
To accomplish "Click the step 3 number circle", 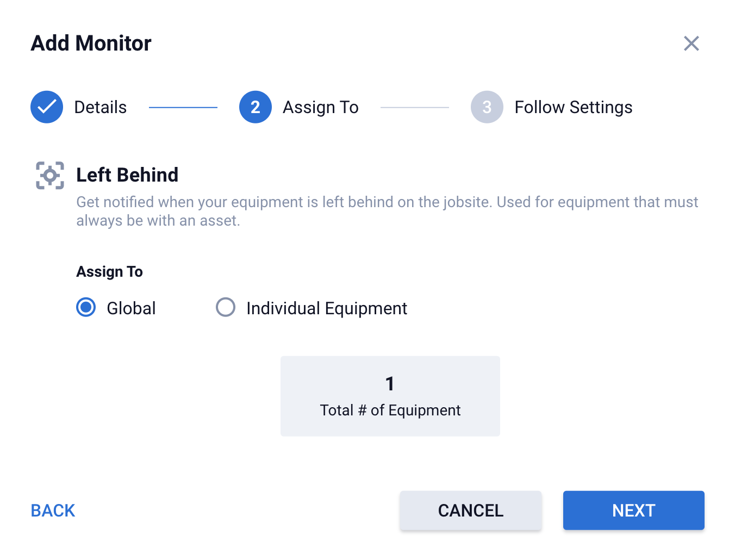I will click(x=487, y=107).
